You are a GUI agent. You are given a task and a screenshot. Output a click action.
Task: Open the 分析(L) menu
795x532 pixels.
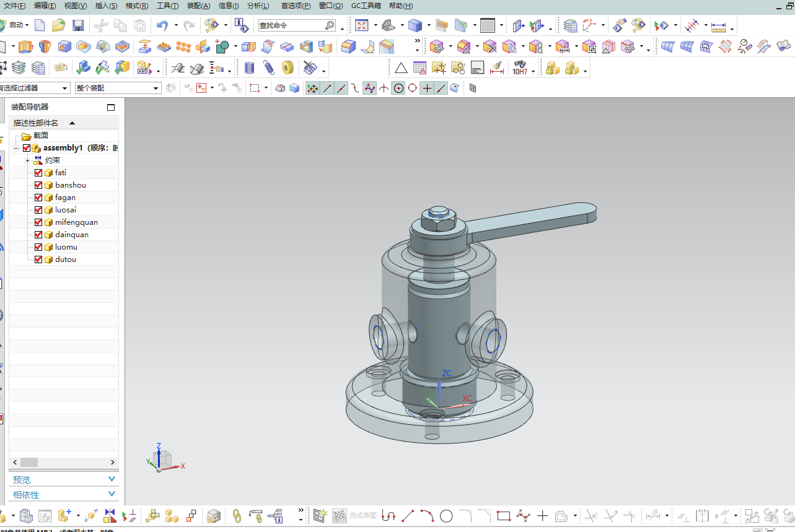258,6
